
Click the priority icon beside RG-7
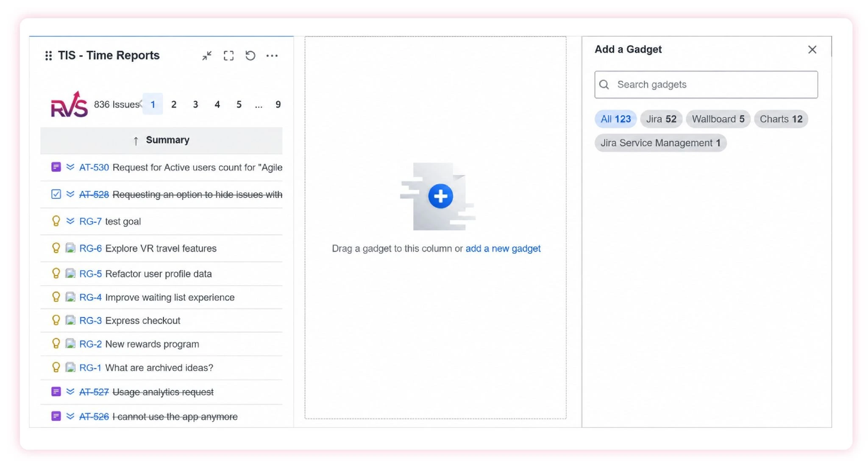pyautogui.click(x=70, y=221)
